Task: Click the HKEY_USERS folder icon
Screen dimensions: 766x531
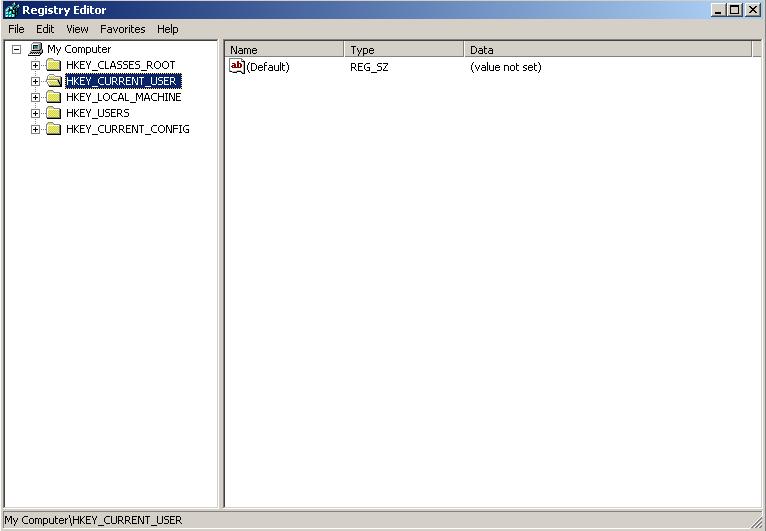Action: pos(53,113)
